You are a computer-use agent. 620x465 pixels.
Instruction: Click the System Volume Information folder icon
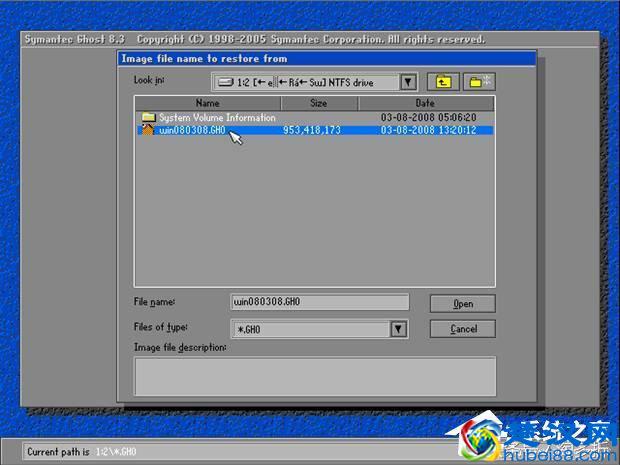tap(148, 117)
